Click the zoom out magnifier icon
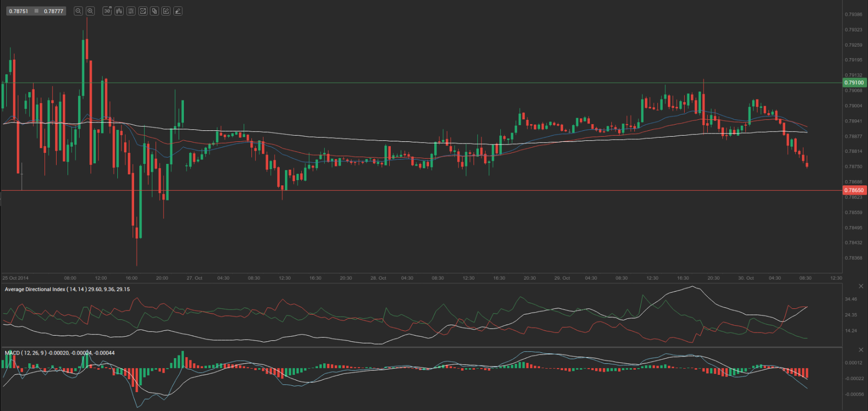The image size is (868, 411). pos(78,11)
